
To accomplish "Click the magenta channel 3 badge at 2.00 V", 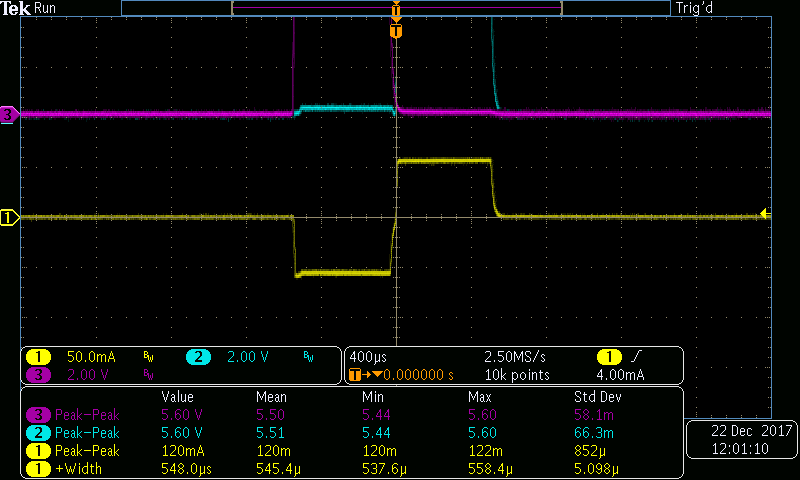I will click(x=38, y=375).
